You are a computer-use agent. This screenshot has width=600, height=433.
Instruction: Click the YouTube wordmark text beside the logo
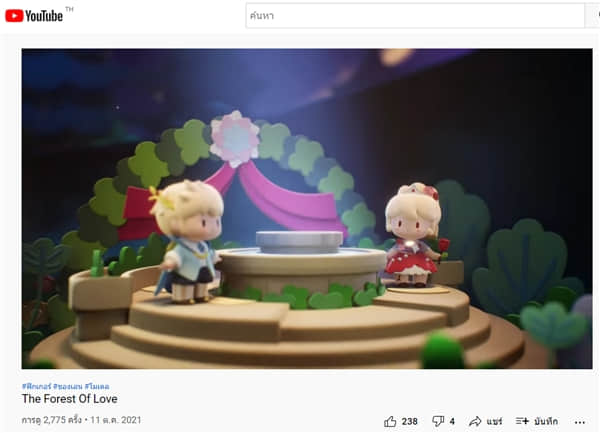[44, 16]
